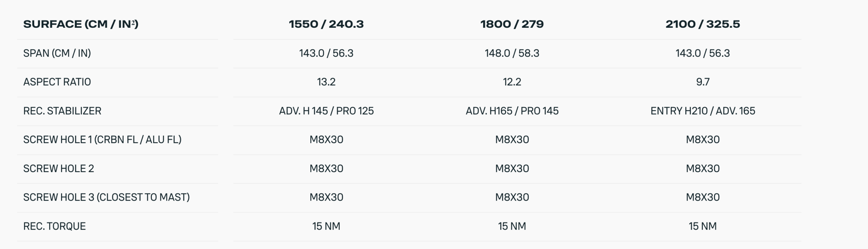Viewport: 868px width, 249px height.
Task: Click the 12.2 aspect ratio value
Action: pyautogui.click(x=512, y=82)
